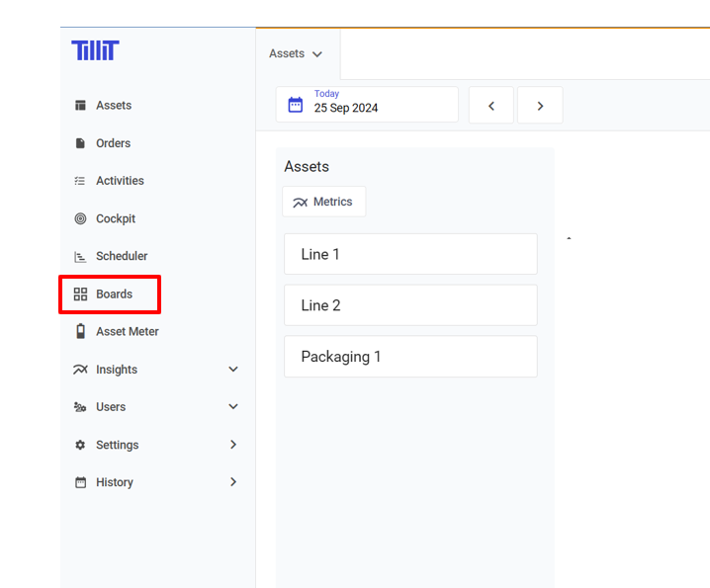Click the Boards grid icon
This screenshot has height=588, width=710.
point(80,294)
